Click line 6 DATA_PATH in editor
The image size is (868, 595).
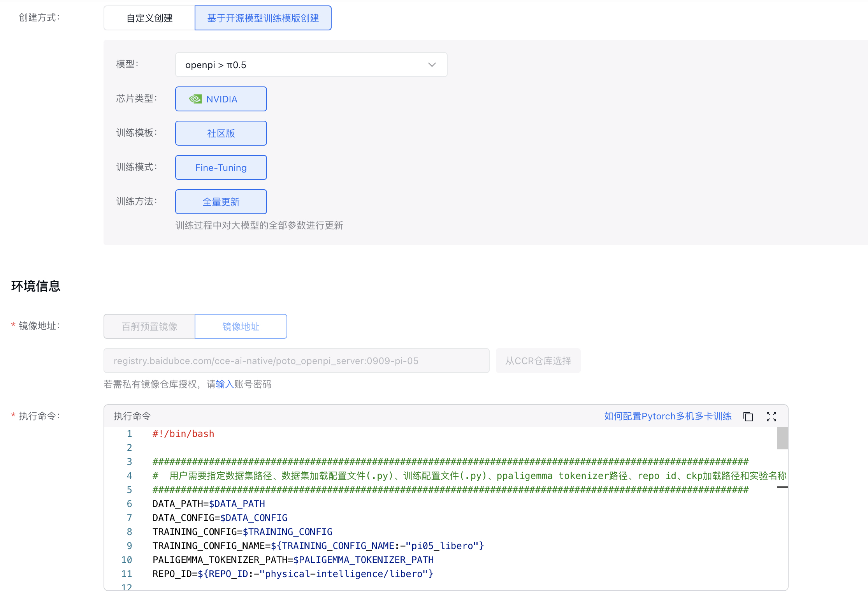pyautogui.click(x=209, y=504)
